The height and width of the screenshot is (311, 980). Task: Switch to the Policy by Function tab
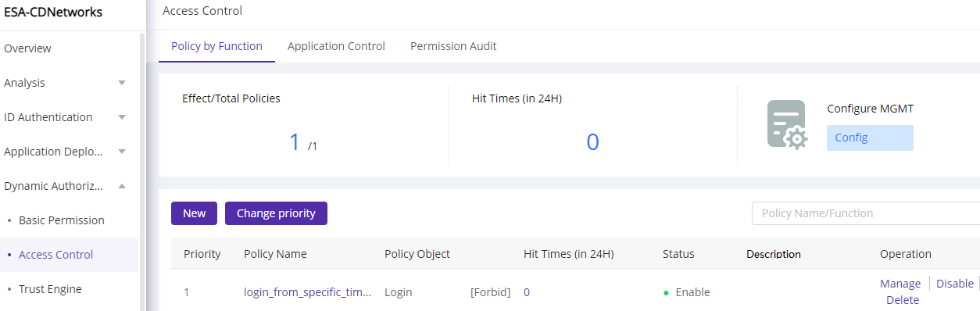216,46
